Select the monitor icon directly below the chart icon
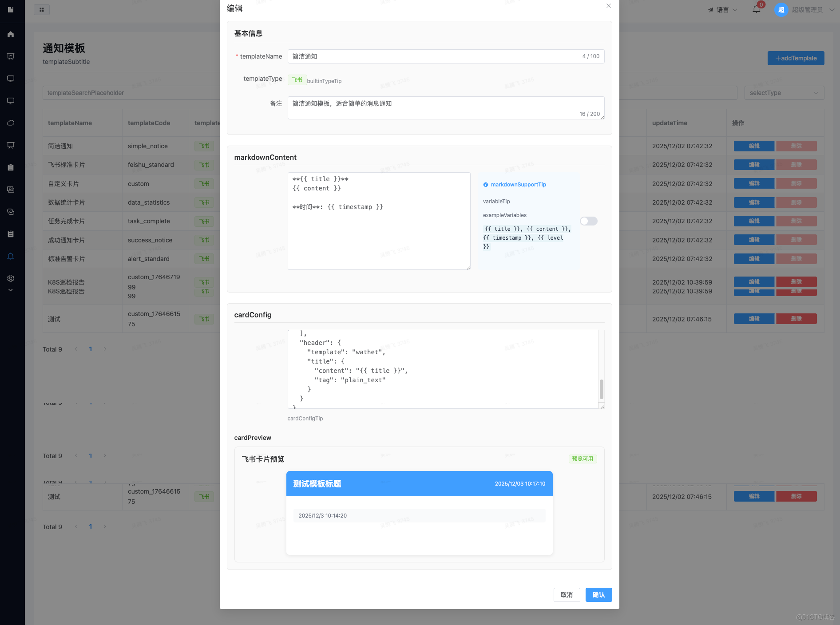840x625 pixels. tap(11, 79)
